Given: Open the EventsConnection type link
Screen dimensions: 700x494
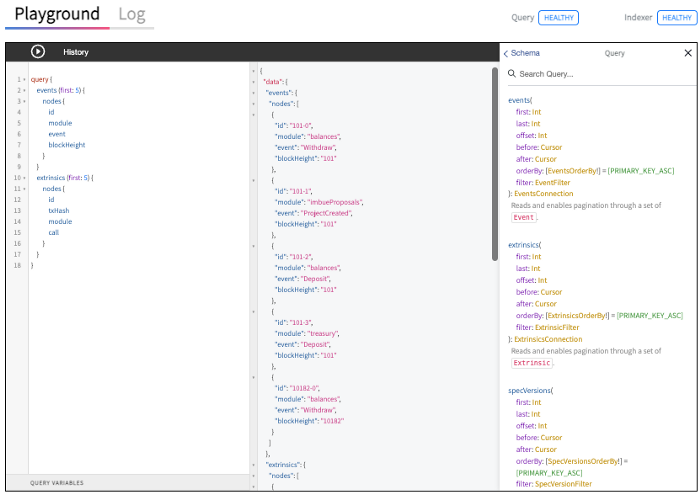Looking at the screenshot, I should (x=543, y=194).
